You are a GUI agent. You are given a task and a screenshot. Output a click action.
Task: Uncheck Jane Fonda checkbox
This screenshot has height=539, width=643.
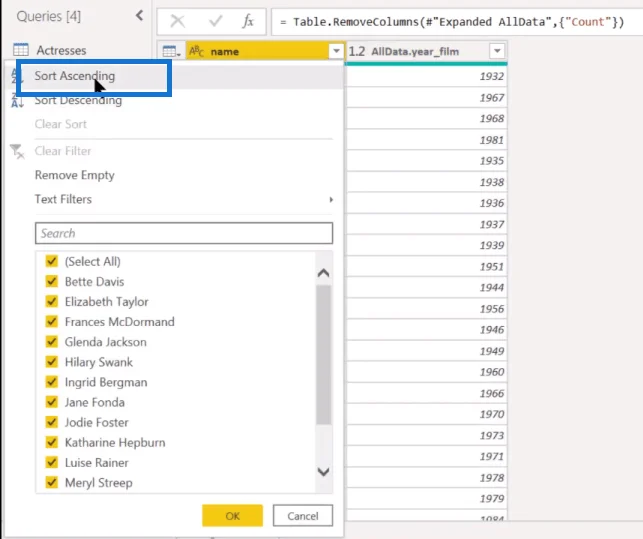[52, 402]
